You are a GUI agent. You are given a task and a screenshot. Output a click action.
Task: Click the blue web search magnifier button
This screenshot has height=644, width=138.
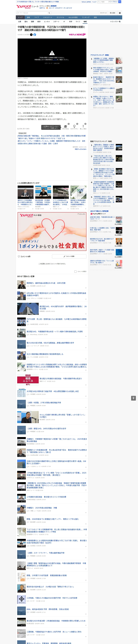coord(120,2)
